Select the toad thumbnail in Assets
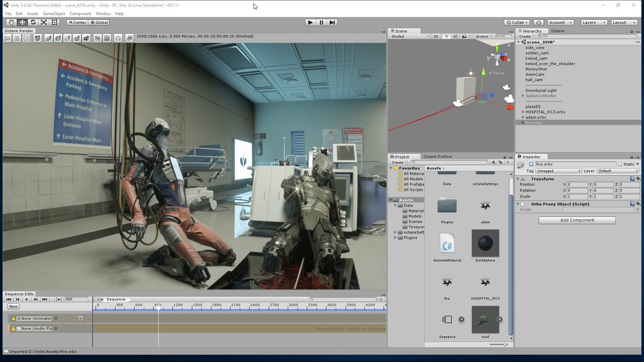Viewport: 644px width, 362px height. pyautogui.click(x=485, y=320)
